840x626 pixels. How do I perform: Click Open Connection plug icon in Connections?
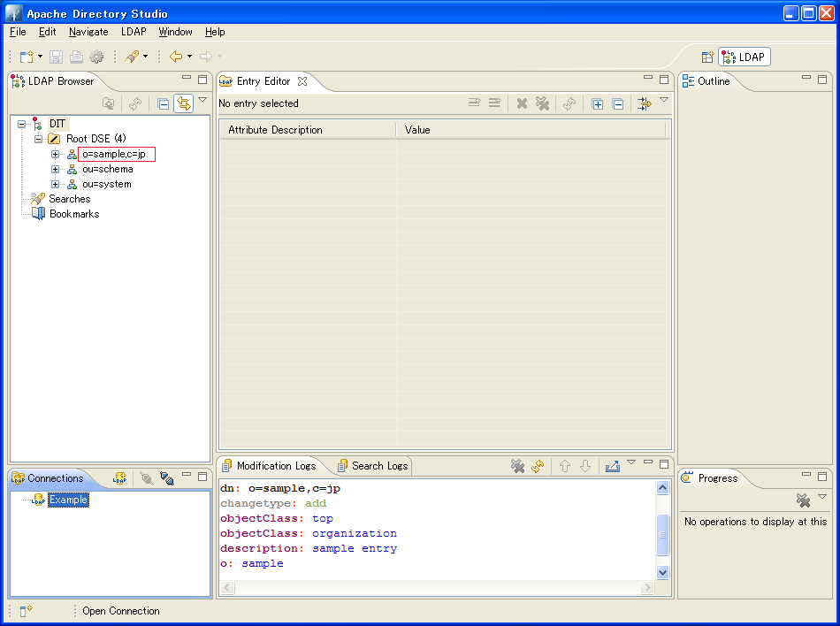146,478
